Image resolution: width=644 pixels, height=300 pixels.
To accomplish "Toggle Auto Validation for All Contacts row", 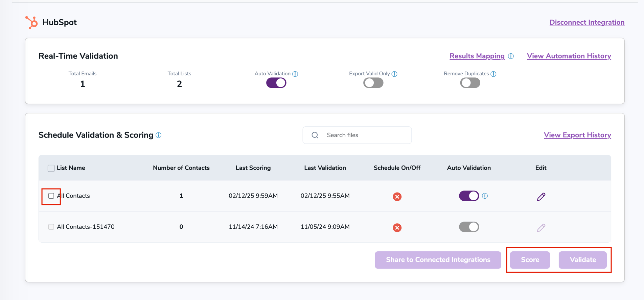I will 469,196.
